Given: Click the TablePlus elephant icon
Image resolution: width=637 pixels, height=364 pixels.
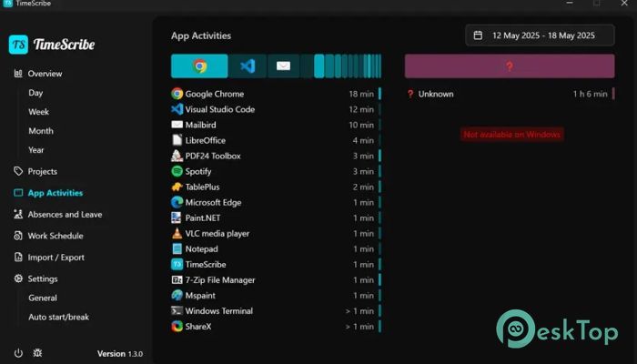Looking at the screenshot, I should 177,187.
